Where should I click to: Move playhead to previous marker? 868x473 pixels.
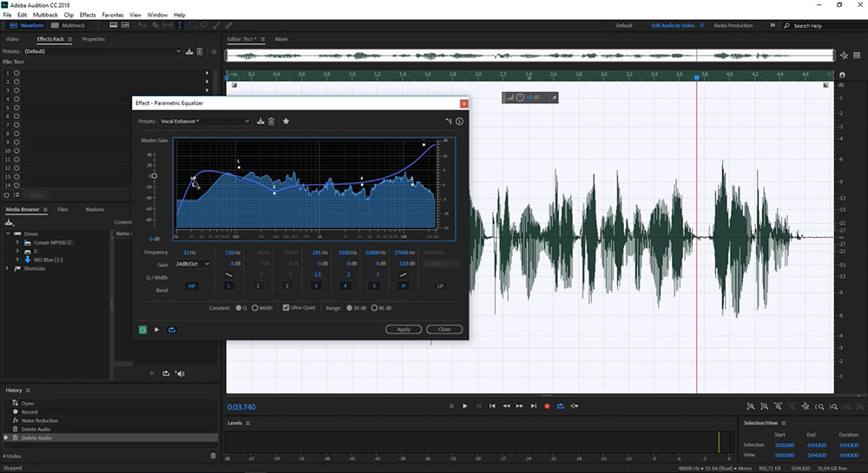(492, 406)
